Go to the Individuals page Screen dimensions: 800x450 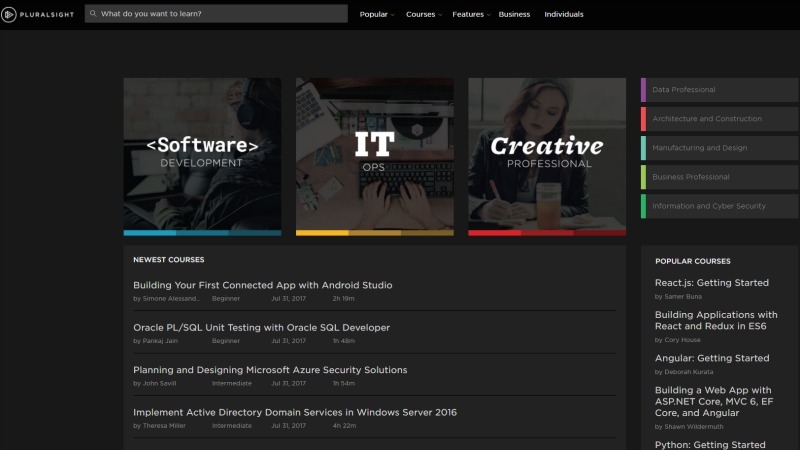564,14
